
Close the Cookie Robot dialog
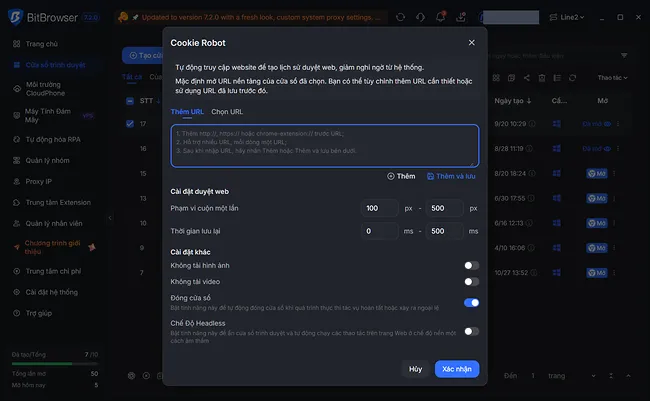point(471,43)
